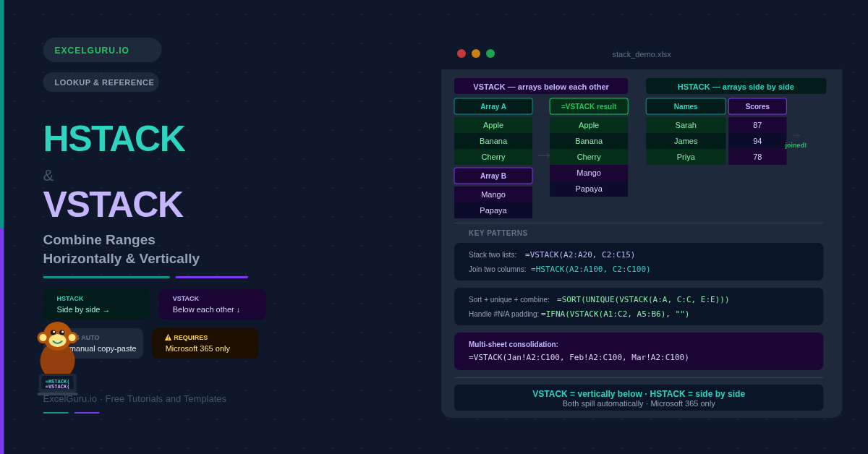Click the red dot in window title bar
This screenshot has height=454, width=868.
click(461, 53)
